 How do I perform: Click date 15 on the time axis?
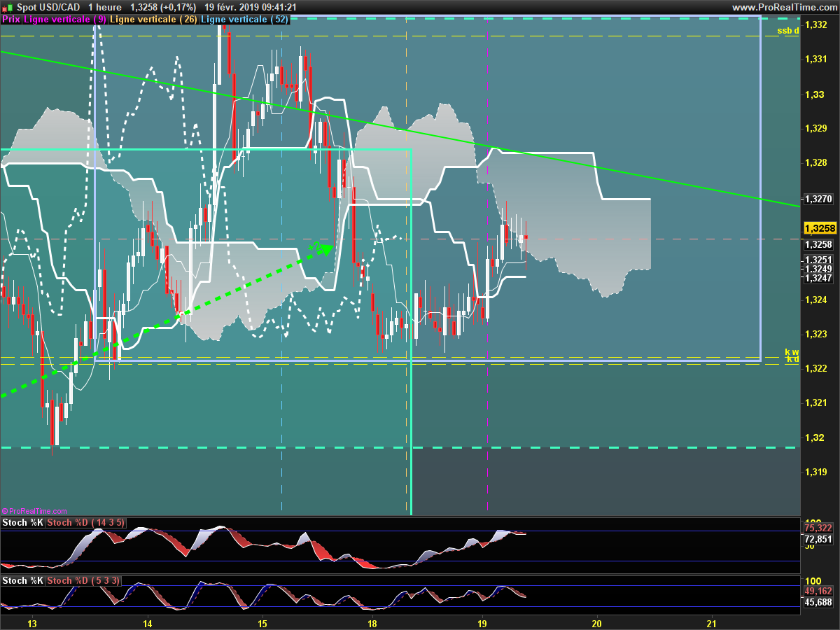click(x=262, y=623)
